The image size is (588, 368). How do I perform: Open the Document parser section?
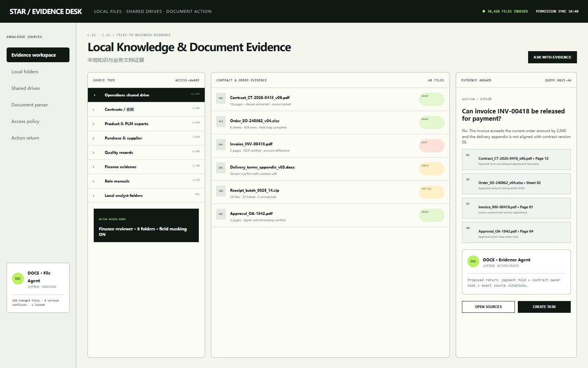click(38, 105)
